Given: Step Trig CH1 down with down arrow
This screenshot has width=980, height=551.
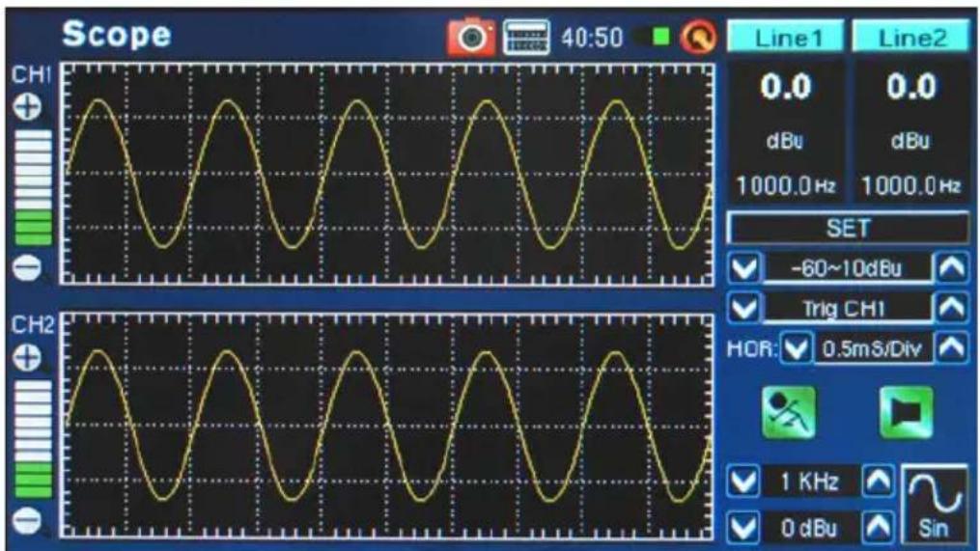Looking at the screenshot, I should tap(743, 308).
